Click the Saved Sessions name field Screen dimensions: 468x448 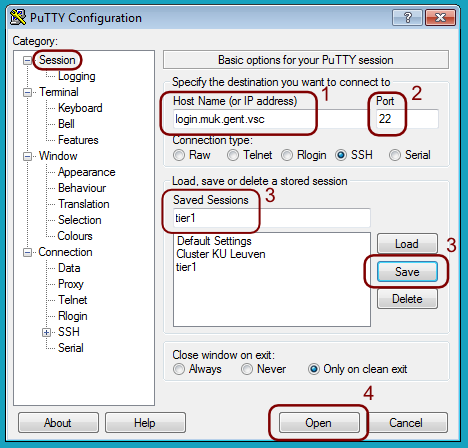(272, 218)
